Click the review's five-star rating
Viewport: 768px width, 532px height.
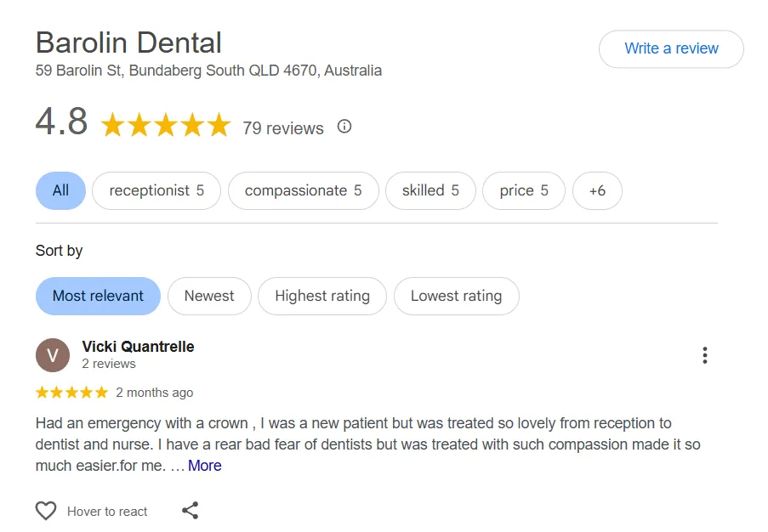pos(71,393)
